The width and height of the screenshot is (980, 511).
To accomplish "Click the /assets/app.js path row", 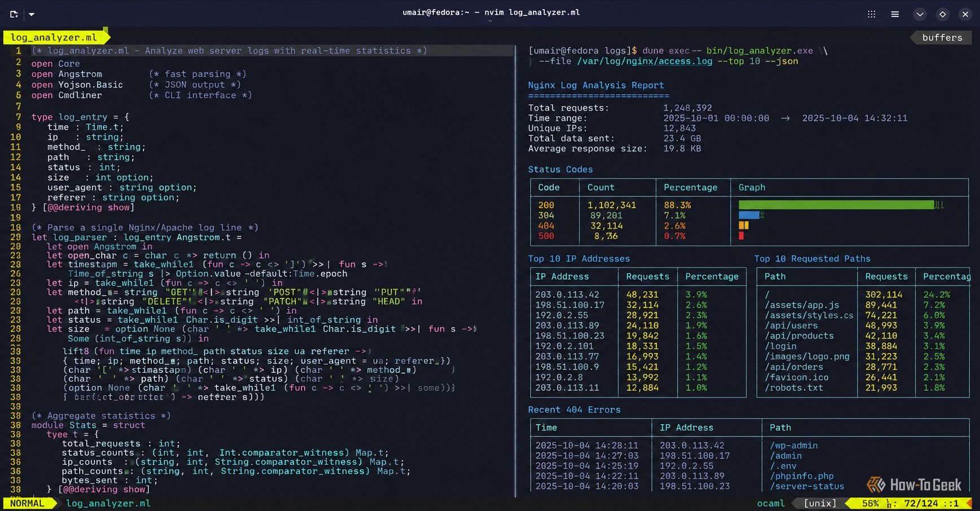I will click(802, 305).
